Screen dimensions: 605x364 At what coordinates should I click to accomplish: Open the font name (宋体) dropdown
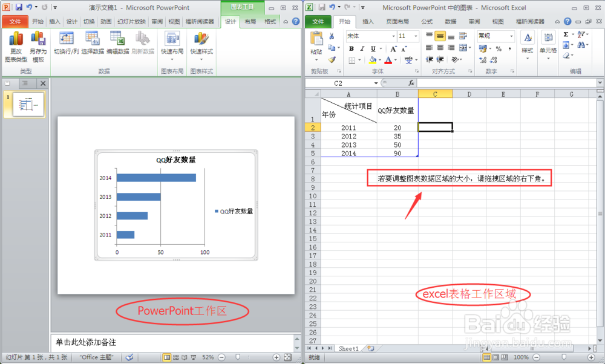(393, 36)
